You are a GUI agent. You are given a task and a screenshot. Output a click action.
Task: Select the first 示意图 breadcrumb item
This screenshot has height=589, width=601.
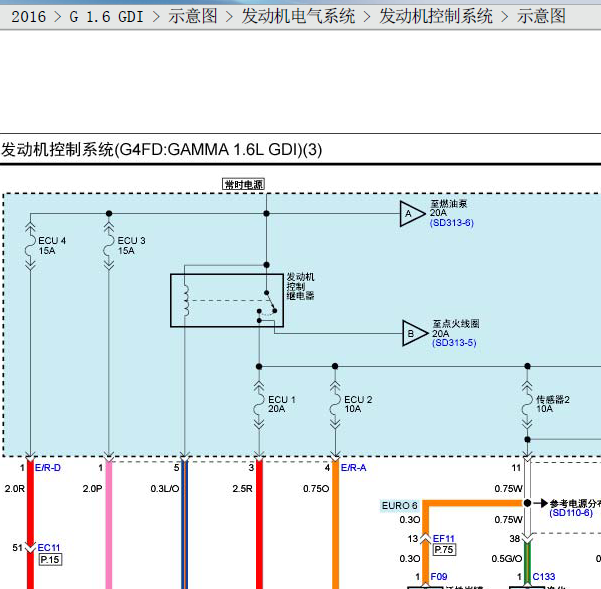(193, 16)
